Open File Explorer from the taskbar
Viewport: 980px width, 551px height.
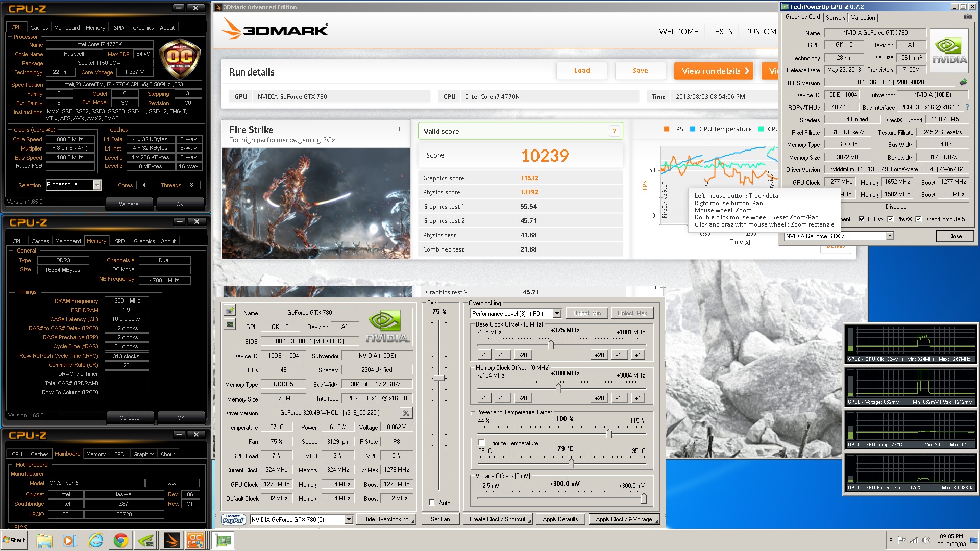click(x=44, y=540)
